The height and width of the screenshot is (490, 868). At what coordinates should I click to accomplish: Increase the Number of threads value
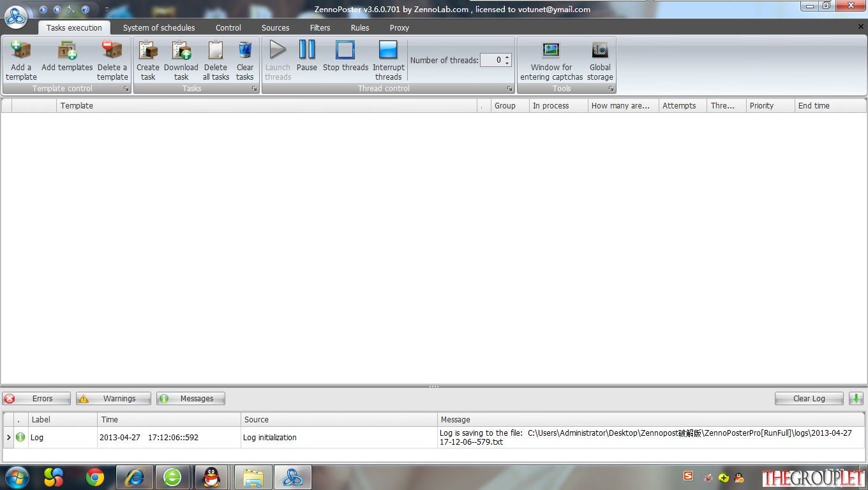click(507, 57)
